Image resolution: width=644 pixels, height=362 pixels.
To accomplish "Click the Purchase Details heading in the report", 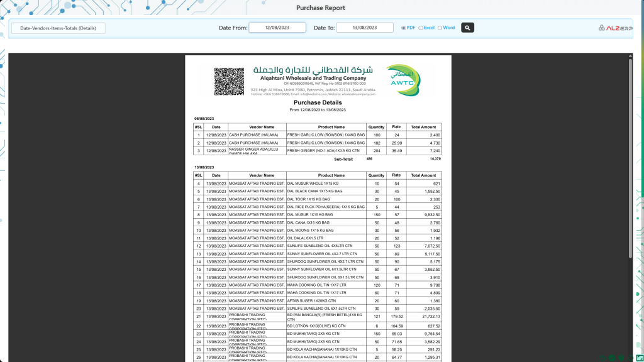I will point(318,102).
